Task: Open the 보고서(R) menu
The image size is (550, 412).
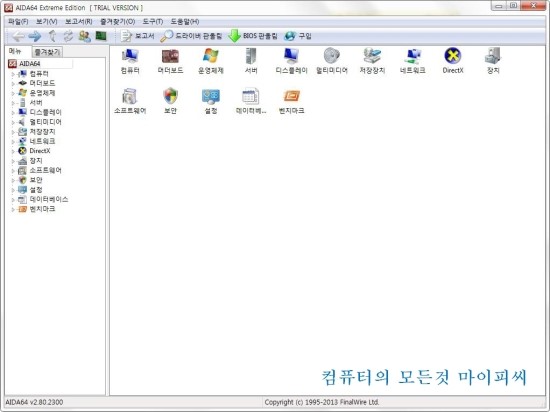Action: pos(79,22)
